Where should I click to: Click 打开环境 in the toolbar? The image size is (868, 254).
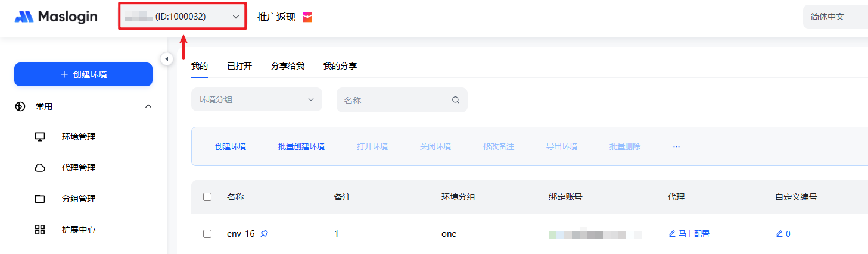pos(372,146)
